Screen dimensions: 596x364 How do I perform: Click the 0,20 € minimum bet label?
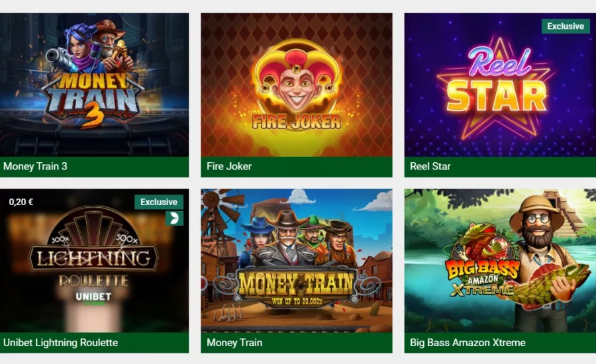[x=21, y=202]
